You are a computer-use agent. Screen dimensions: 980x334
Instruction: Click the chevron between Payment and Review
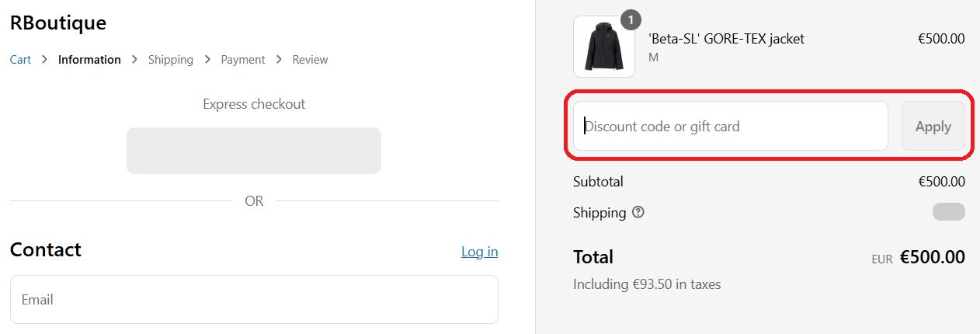pyautogui.click(x=279, y=60)
